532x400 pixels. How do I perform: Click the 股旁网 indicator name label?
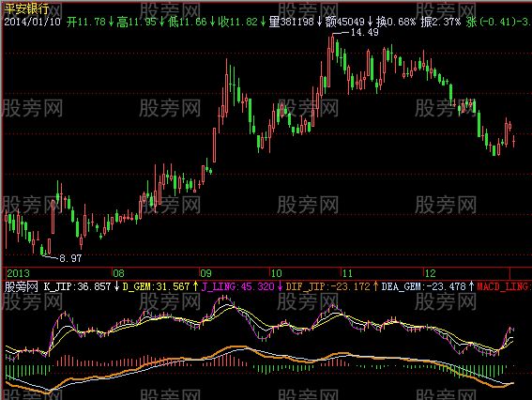21,286
